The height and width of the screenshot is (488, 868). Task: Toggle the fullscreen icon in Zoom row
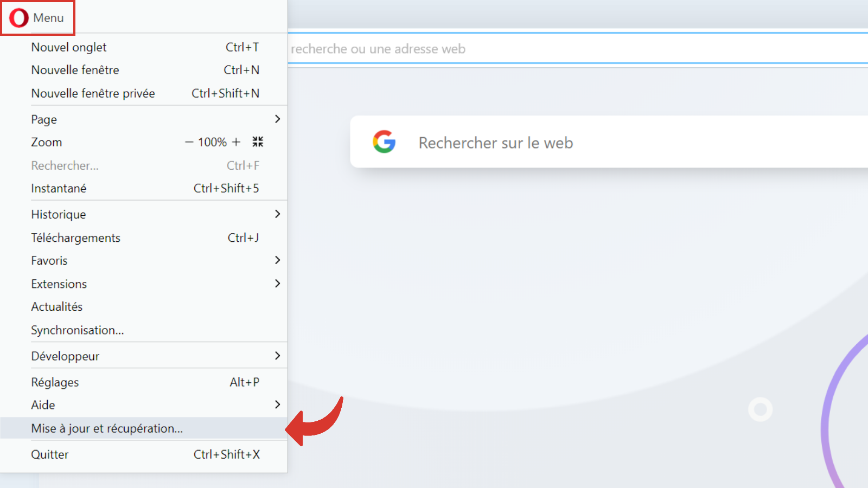pos(258,142)
